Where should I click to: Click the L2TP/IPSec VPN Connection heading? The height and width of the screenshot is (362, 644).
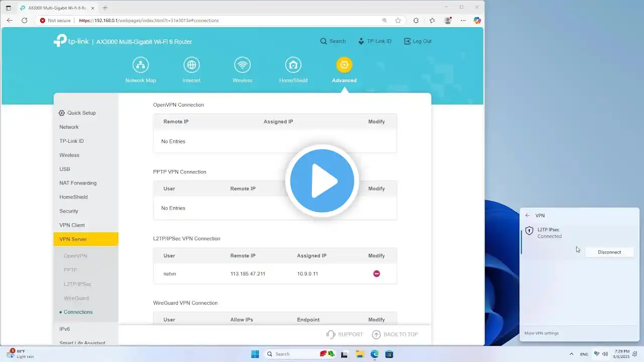tap(187, 239)
